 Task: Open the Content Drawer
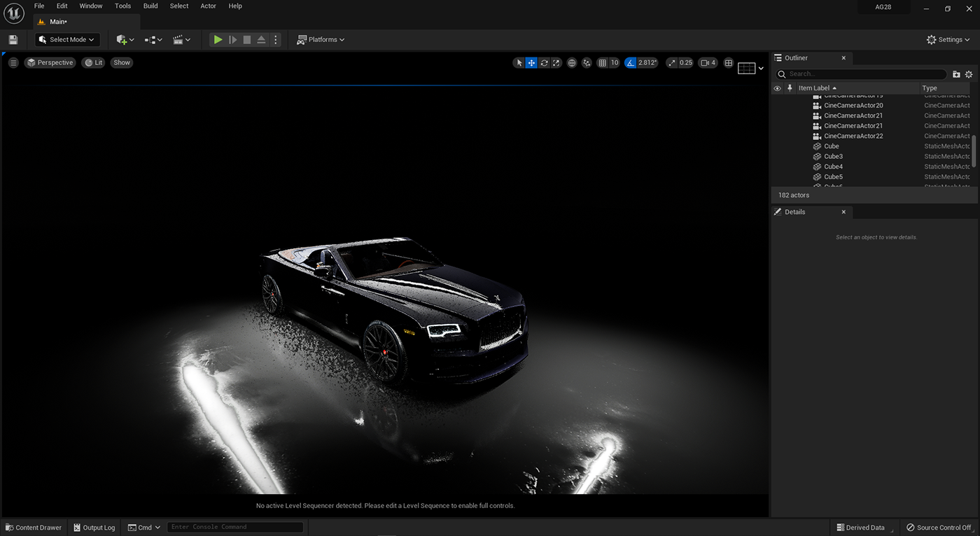click(x=34, y=527)
